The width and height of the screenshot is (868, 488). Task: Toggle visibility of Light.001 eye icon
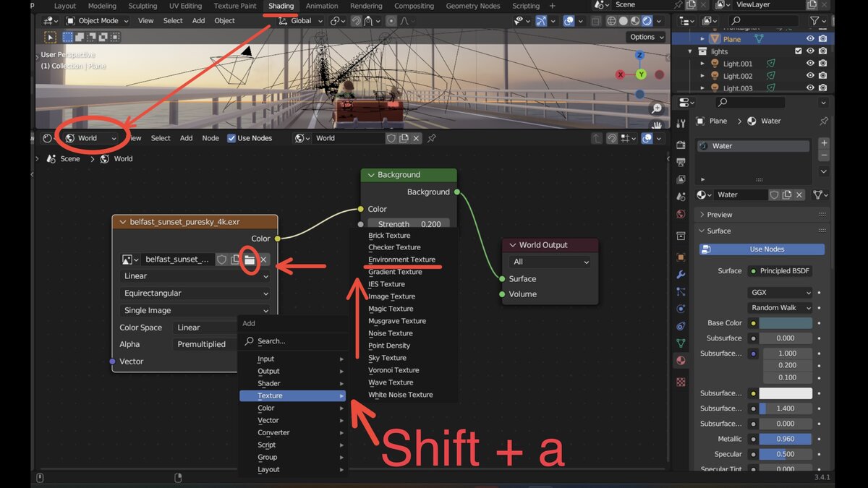810,64
